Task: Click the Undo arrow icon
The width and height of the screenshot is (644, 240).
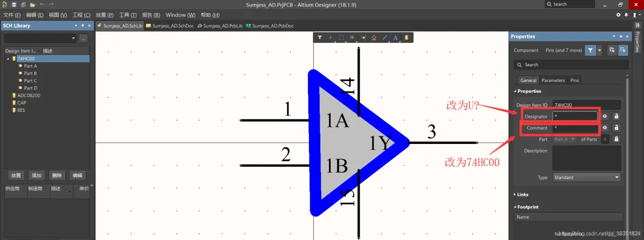Action: 42,4
